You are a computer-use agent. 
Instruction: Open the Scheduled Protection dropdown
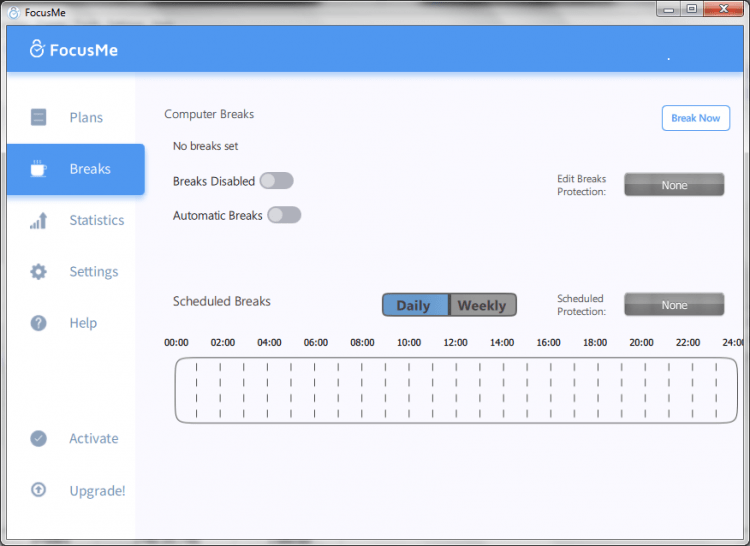tap(674, 305)
